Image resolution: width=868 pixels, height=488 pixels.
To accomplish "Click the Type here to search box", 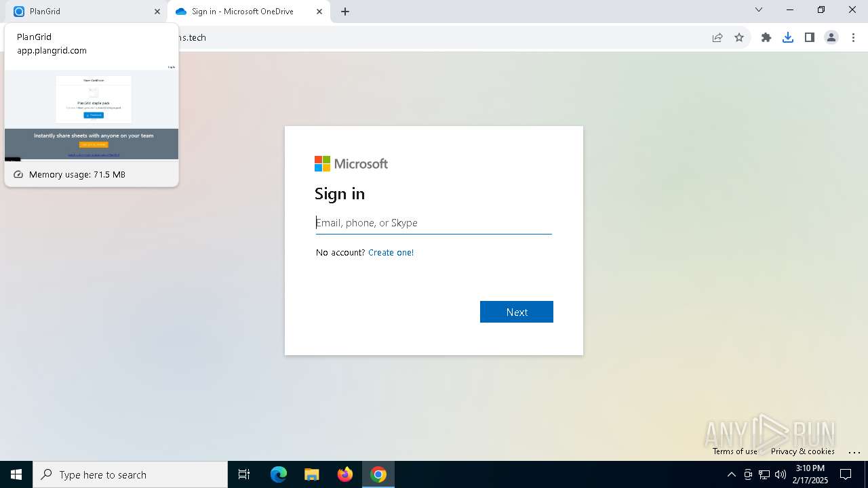I will coord(130,474).
